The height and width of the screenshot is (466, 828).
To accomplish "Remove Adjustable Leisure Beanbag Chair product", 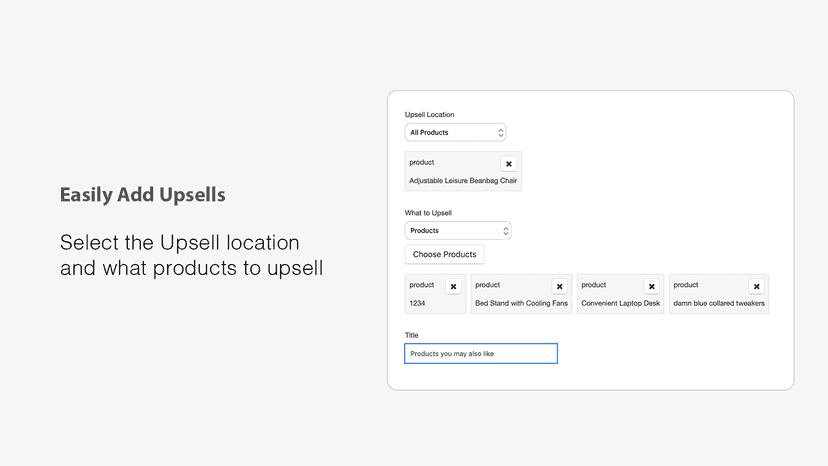I will [509, 164].
